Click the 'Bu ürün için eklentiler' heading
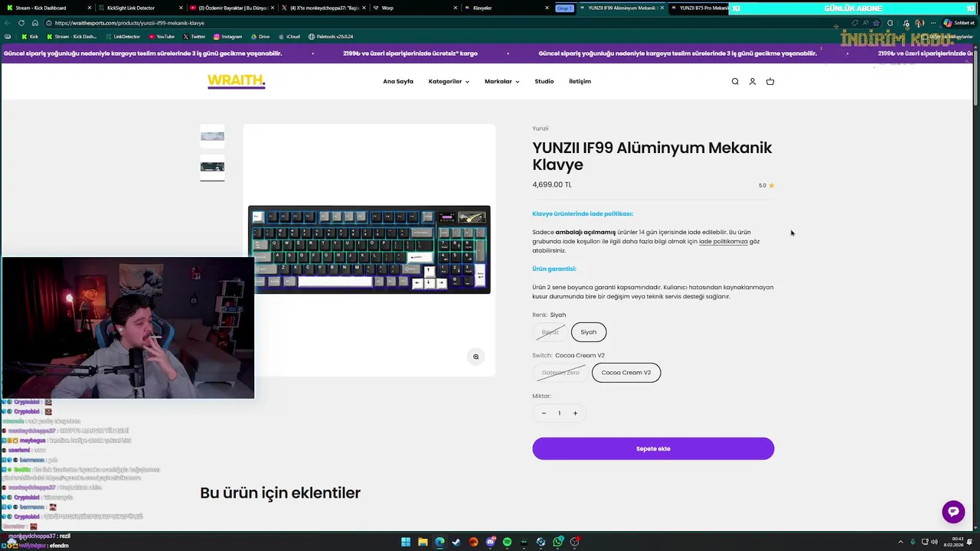 tap(280, 493)
